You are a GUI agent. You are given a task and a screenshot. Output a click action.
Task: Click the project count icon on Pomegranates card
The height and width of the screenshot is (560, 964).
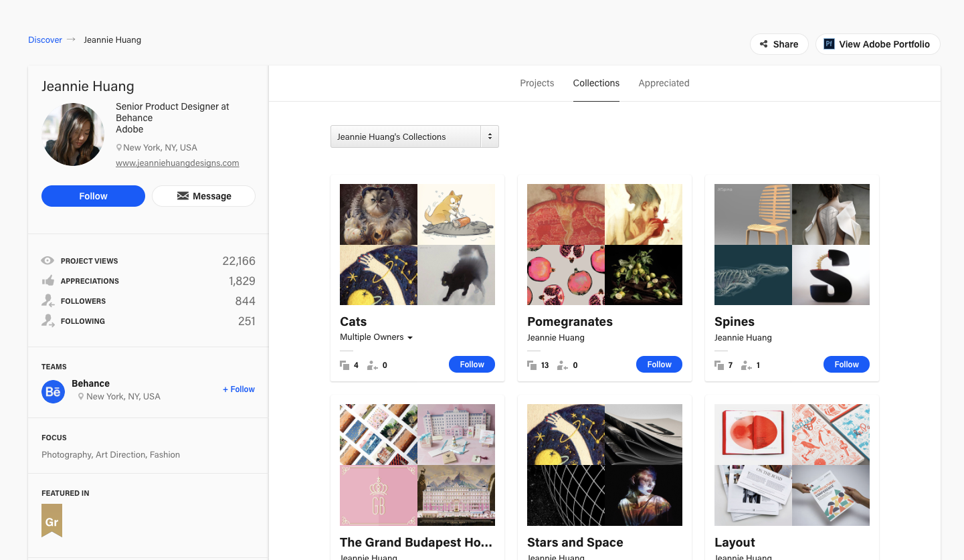[532, 365]
